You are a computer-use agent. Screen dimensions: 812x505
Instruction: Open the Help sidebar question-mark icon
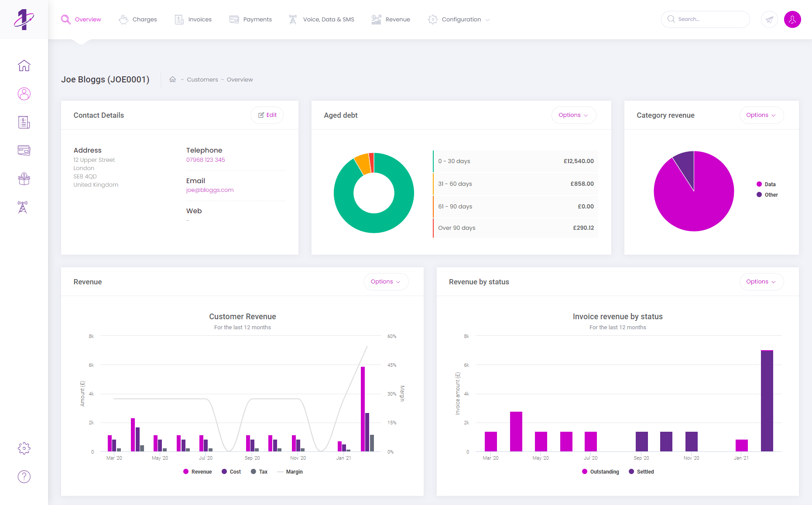24,477
